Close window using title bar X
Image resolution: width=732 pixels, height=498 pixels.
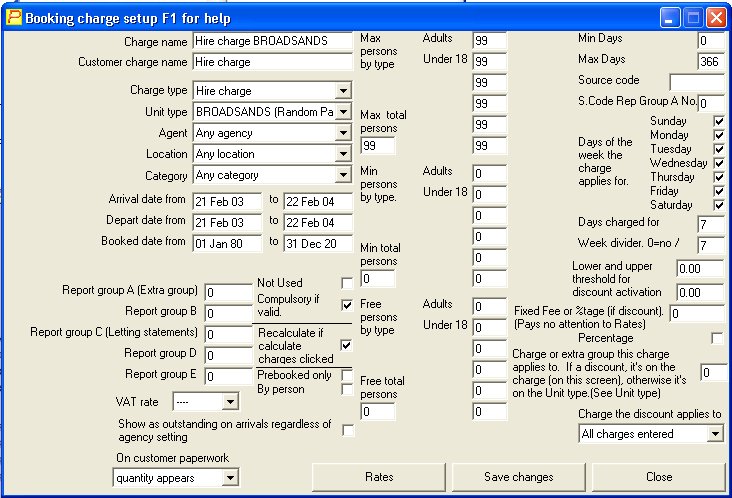(716, 18)
